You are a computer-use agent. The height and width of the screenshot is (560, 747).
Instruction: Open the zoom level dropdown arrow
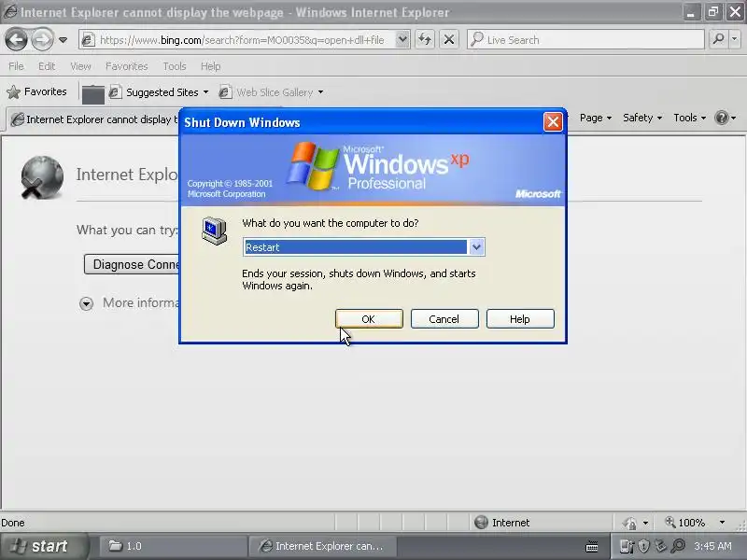coord(722,523)
